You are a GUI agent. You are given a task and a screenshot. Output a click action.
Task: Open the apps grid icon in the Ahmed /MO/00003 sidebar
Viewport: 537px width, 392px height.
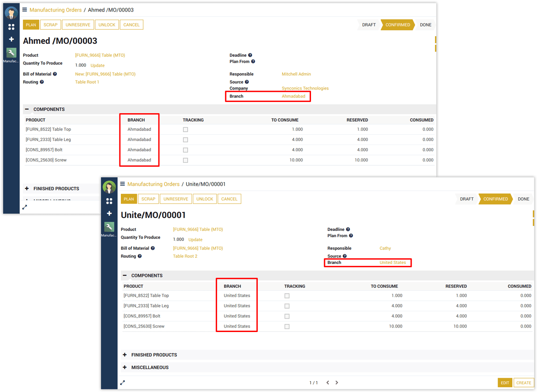tap(12, 27)
